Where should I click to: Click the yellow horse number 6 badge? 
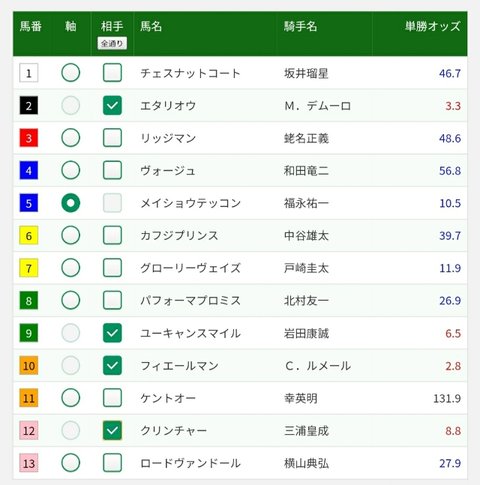point(29,235)
